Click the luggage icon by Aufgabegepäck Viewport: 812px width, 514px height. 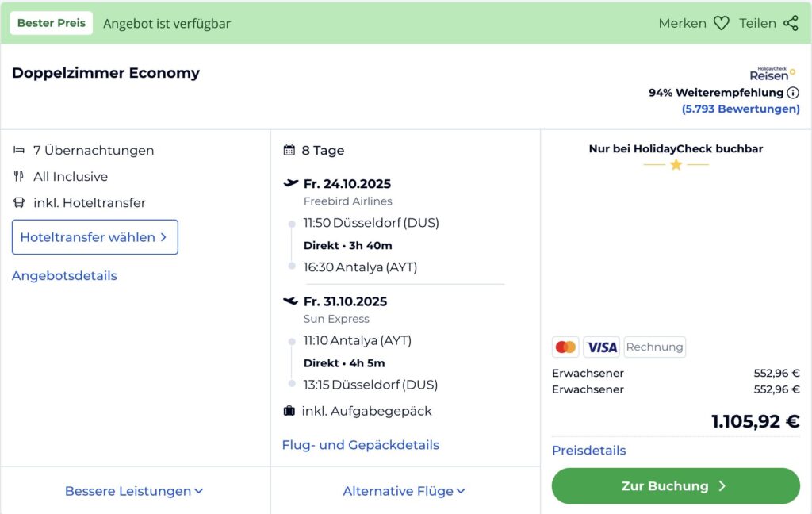tap(289, 411)
